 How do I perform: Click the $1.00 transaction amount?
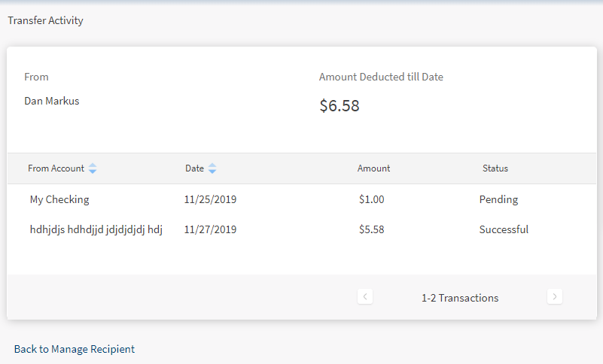click(372, 199)
